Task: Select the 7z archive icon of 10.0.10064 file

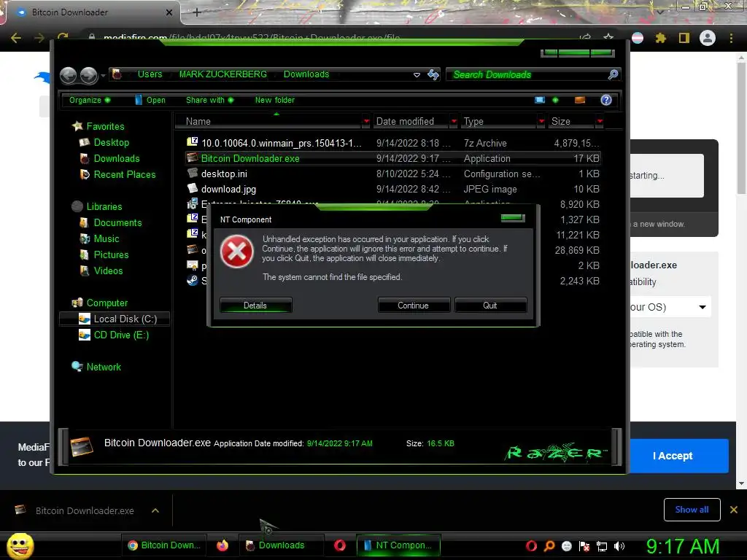Action: point(192,142)
